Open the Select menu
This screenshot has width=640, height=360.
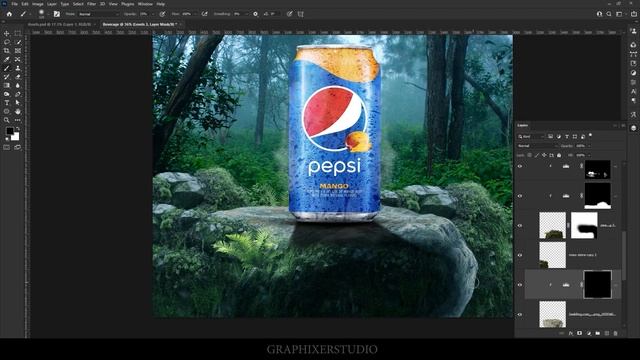click(78, 4)
